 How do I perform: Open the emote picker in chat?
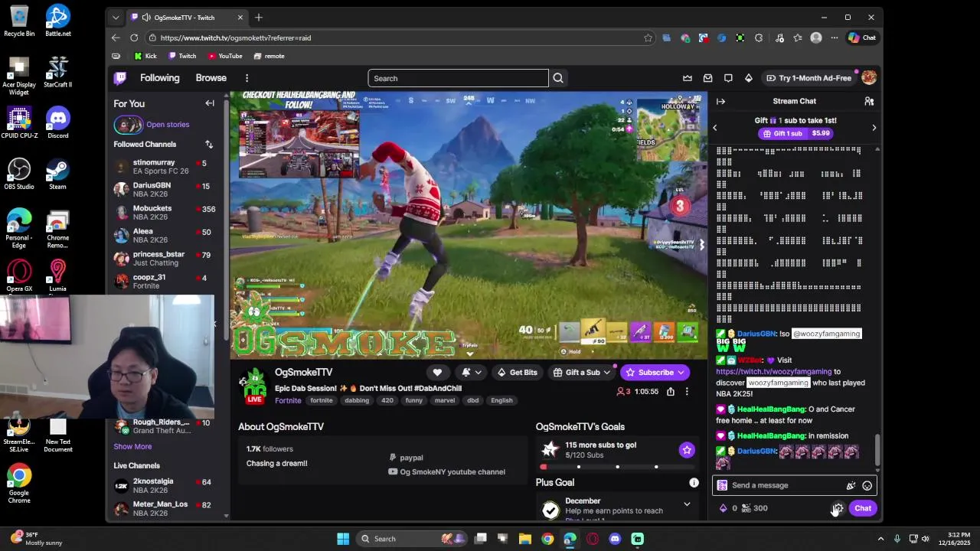tap(867, 485)
